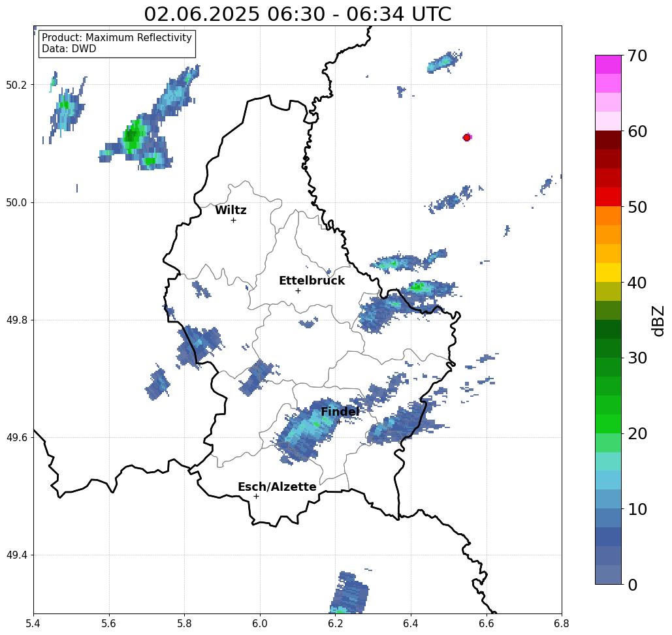Click the 20 dBZ colorbar tick label
The image size is (672, 635).
coord(637,434)
